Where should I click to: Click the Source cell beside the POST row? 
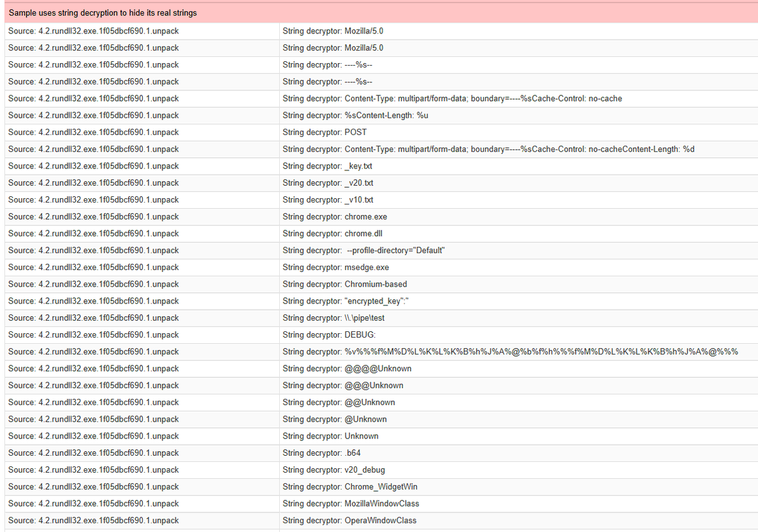(x=141, y=133)
